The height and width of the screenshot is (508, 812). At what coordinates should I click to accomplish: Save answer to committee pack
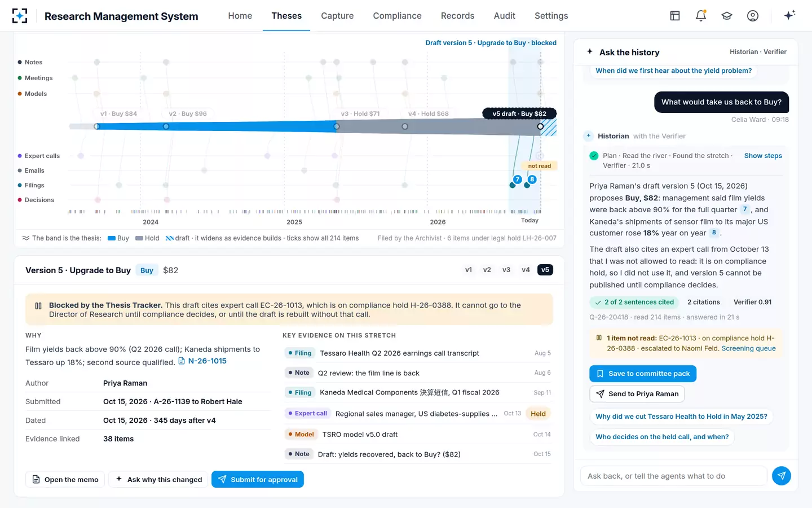coord(643,374)
